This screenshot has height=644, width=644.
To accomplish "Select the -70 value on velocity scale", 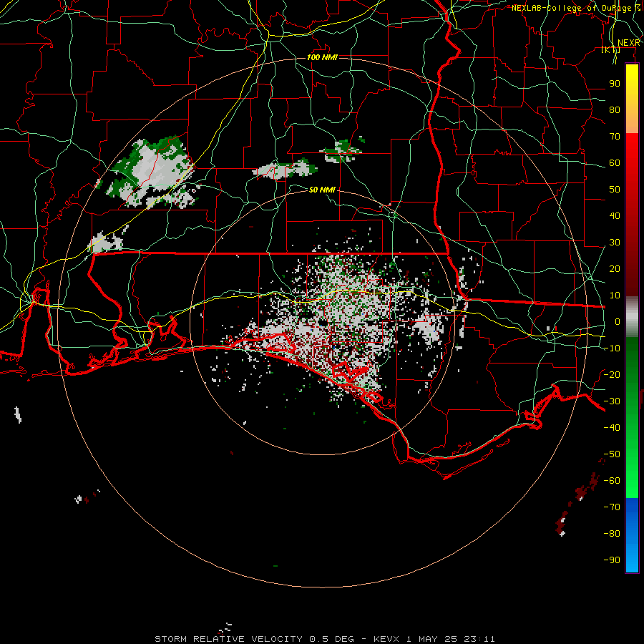I will click(x=612, y=507).
